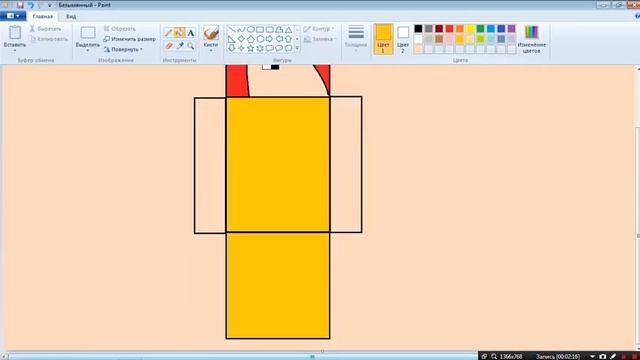Choose the Oval shape
The image size is (640, 360).
click(251, 29)
